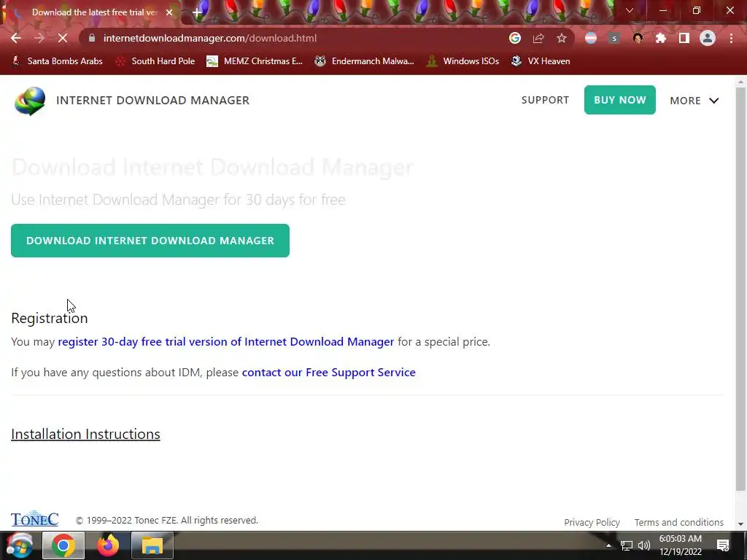Click the Google icon in address bar

pyautogui.click(x=514, y=38)
